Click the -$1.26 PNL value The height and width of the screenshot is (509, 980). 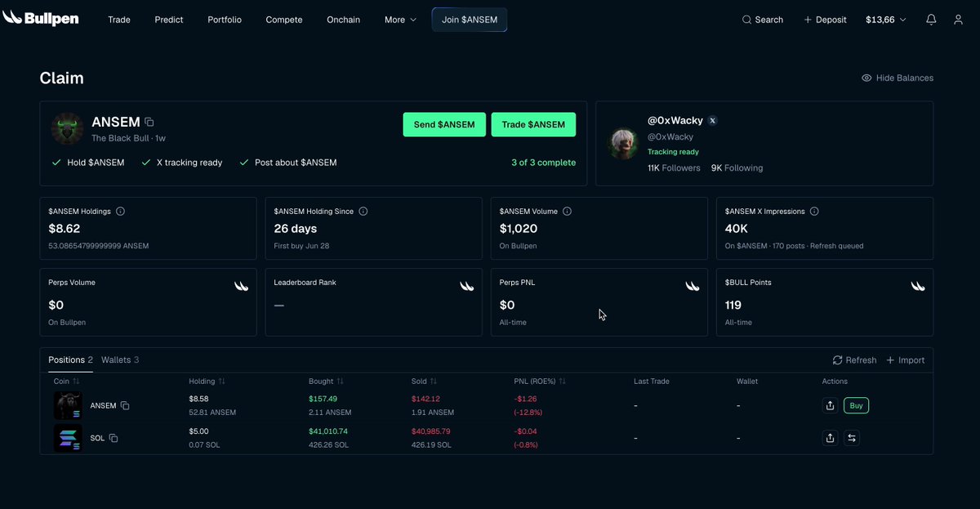tap(525, 399)
